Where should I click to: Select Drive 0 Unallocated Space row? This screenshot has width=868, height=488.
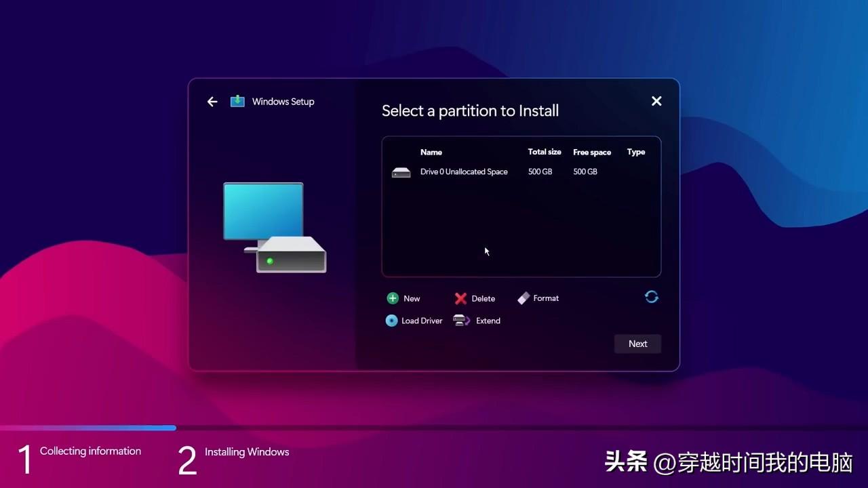click(521, 172)
